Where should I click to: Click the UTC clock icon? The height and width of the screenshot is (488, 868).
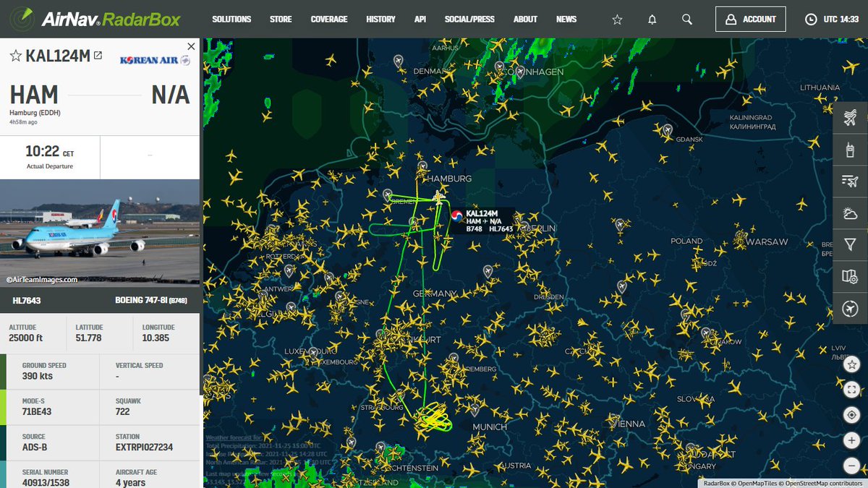pos(811,20)
